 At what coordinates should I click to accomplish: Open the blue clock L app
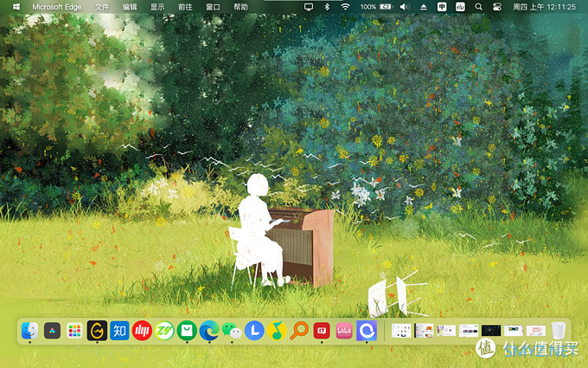254,331
